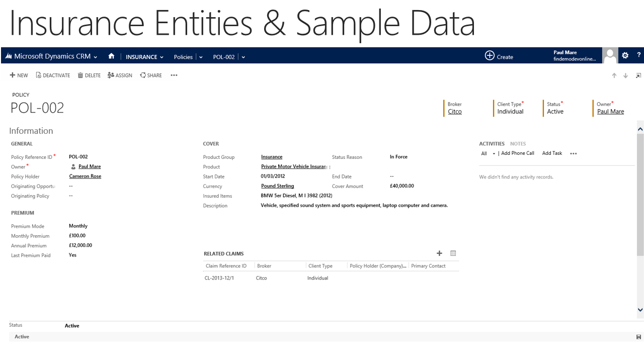Open more commands ellipsis in toolbar

click(x=174, y=75)
